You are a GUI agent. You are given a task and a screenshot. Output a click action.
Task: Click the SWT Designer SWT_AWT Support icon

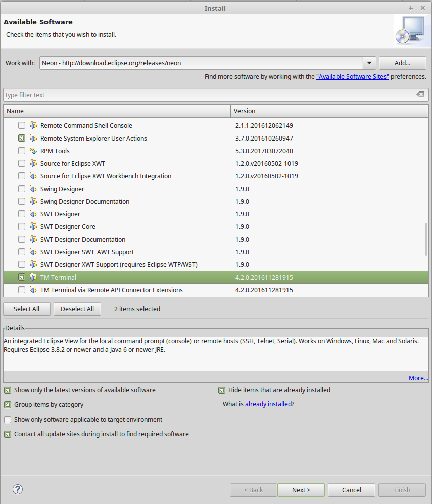tap(33, 252)
